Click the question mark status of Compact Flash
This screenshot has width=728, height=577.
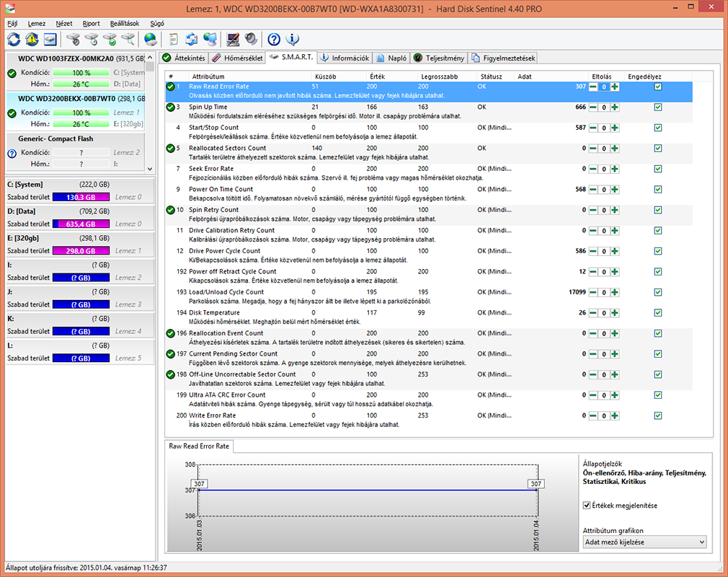[12, 154]
